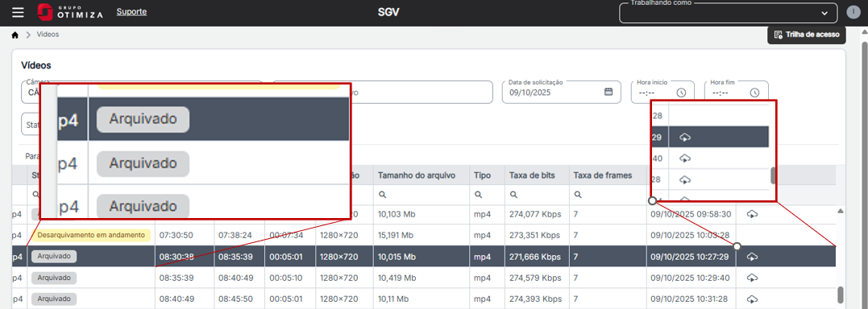Click the 15,191 Mb file size cell

[422, 235]
